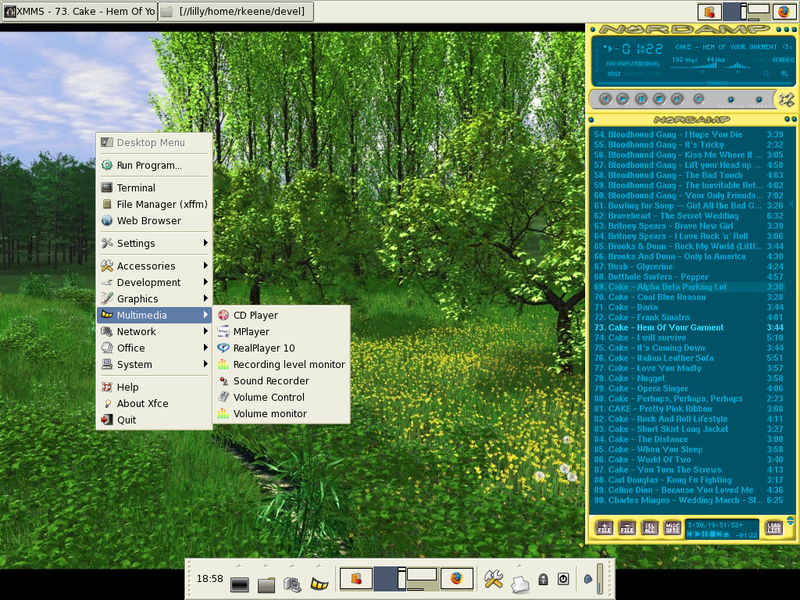Expand the Graphics submenu arrow

click(x=205, y=298)
